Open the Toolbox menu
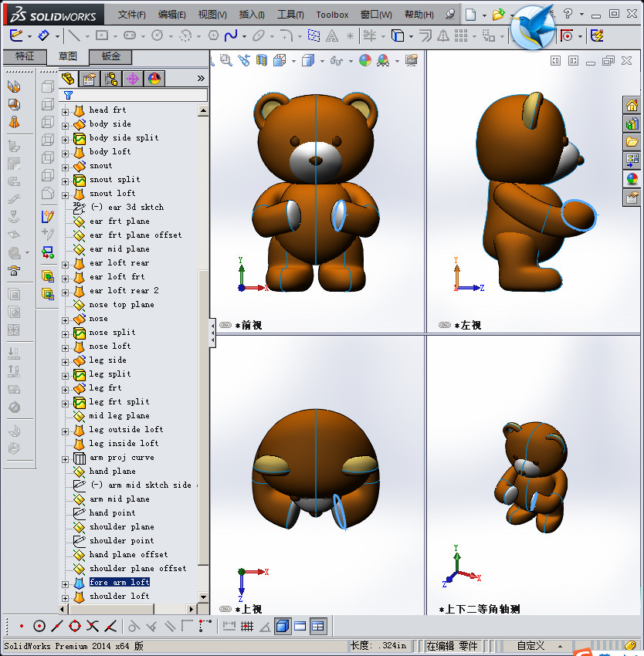Screen dimensions: 644x656 coord(332,15)
